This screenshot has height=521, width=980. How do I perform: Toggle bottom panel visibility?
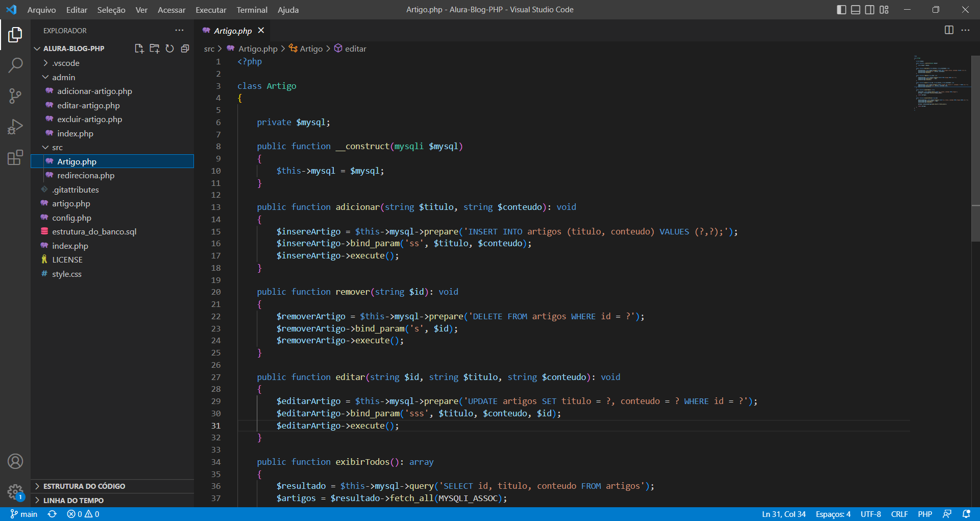(855, 10)
